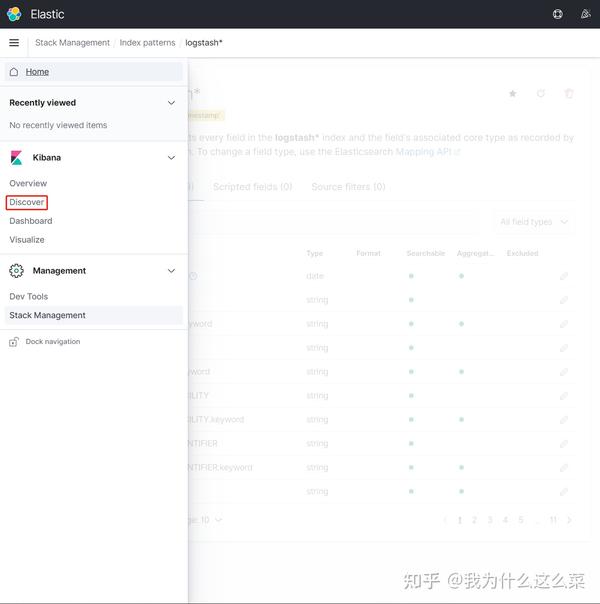Click the Management gear icon
Viewport: 600px width, 604px height.
[16, 271]
